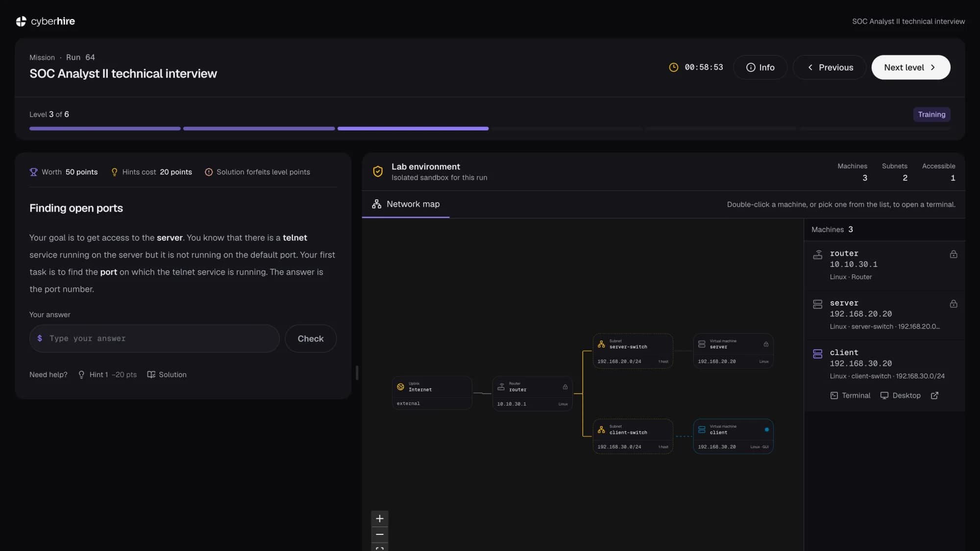Image resolution: width=980 pixels, height=551 pixels.
Task: Open the client Terminal
Action: point(850,395)
